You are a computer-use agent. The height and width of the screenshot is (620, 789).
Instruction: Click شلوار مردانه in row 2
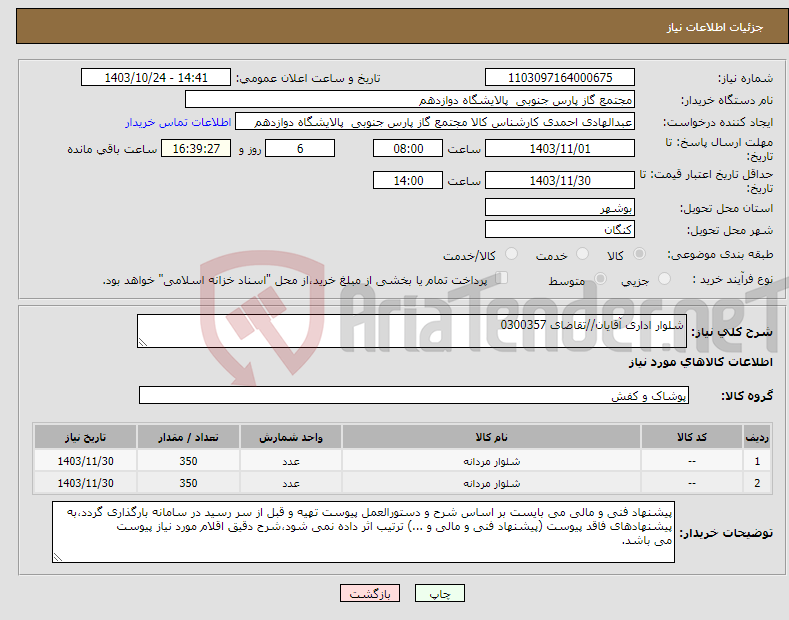click(492, 484)
